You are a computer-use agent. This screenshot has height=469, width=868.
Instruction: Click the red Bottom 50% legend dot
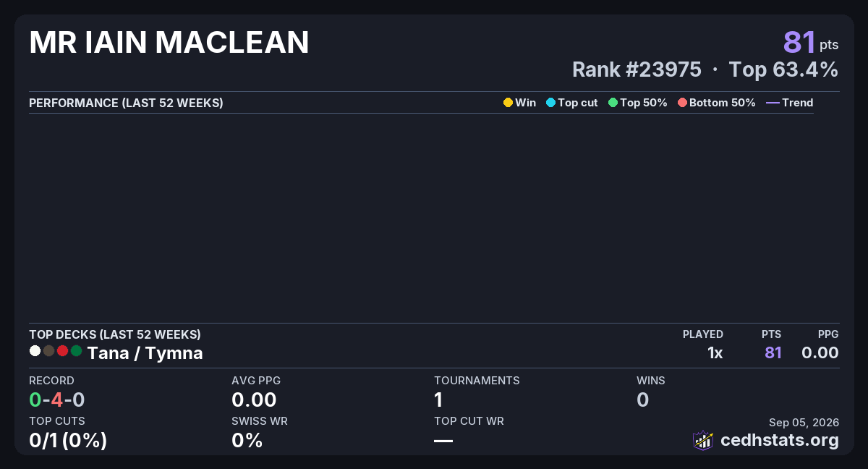682,103
